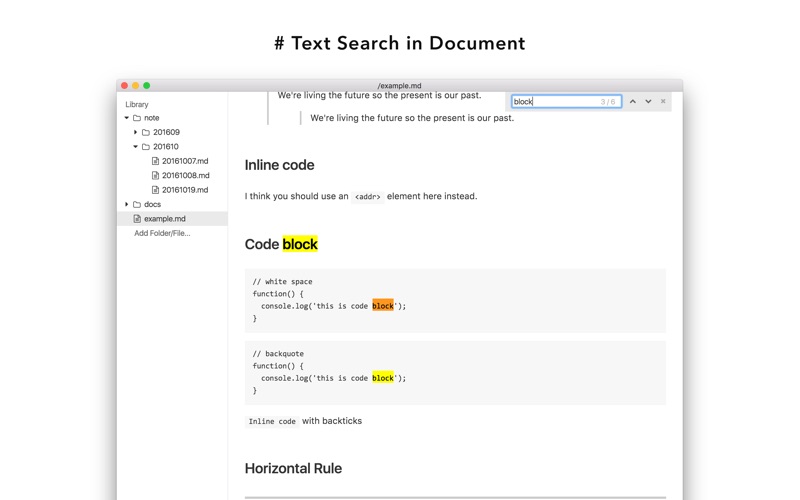The width and height of the screenshot is (800, 500).
Task: Click the '/example.md' window title
Action: pos(399,86)
